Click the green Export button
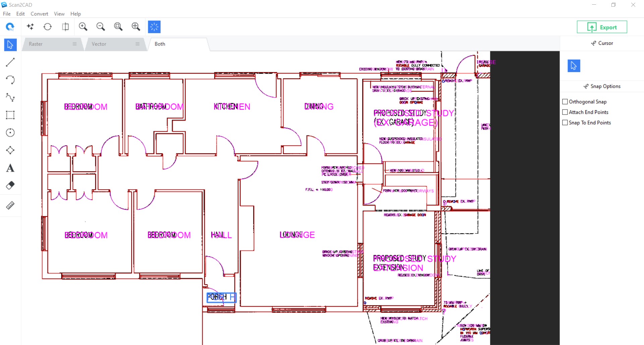This screenshot has width=644, height=345. point(602,27)
